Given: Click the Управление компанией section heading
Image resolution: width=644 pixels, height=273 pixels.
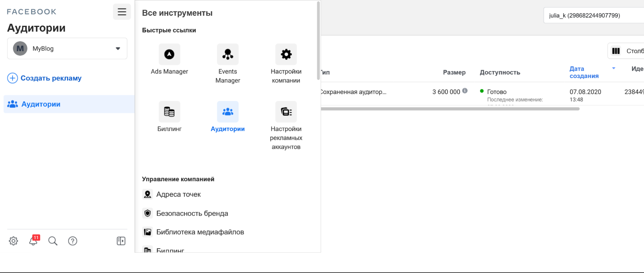Looking at the screenshot, I should (178, 179).
